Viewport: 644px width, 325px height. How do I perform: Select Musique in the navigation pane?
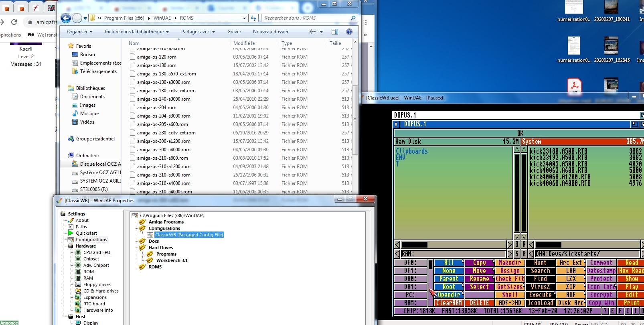[89, 114]
